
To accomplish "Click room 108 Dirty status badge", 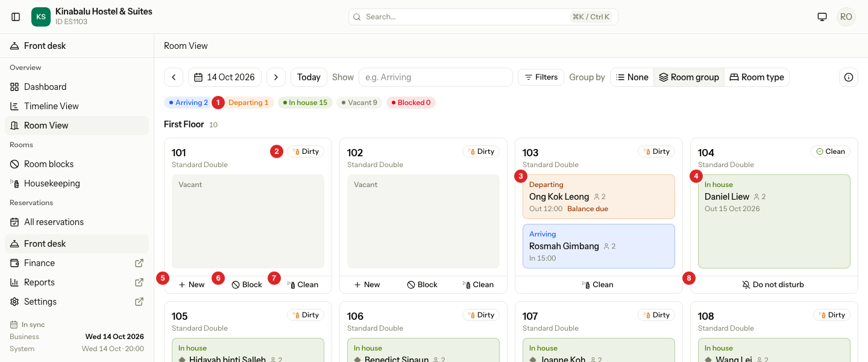I will (x=832, y=315).
